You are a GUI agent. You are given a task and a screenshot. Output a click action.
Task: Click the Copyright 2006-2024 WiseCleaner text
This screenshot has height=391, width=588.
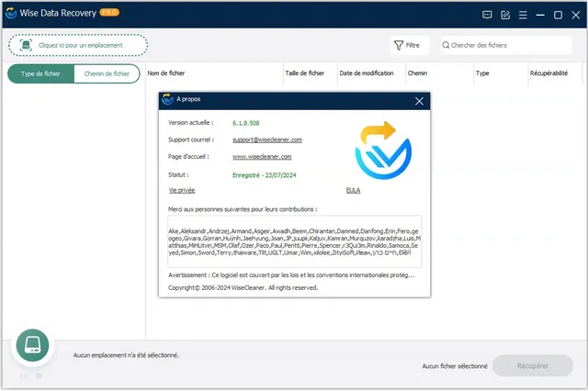(x=243, y=287)
